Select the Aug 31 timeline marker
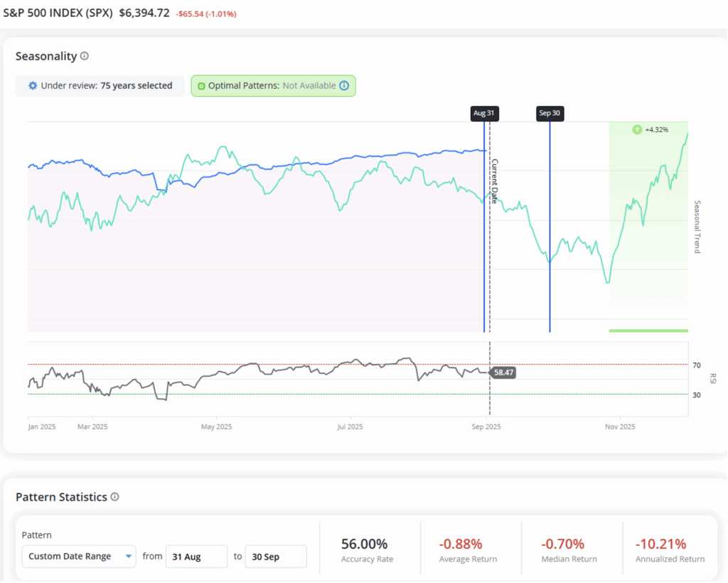This screenshot has width=728, height=583. [x=484, y=113]
